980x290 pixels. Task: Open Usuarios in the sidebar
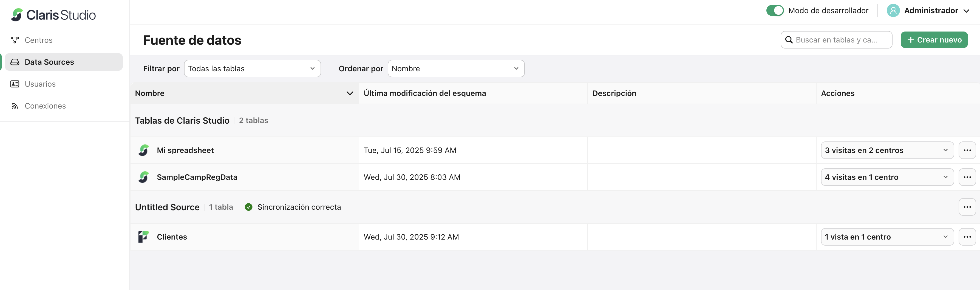[x=40, y=84]
